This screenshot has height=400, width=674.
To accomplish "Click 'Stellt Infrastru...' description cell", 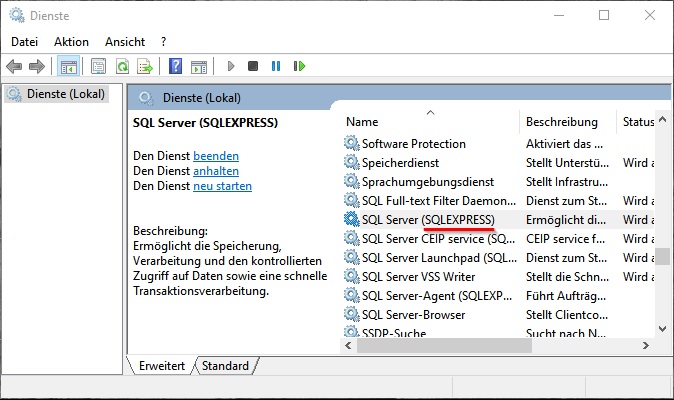I will click(x=567, y=181).
